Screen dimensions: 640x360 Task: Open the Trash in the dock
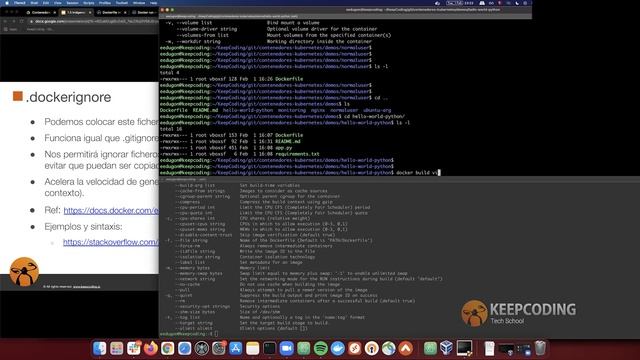(x=540, y=348)
